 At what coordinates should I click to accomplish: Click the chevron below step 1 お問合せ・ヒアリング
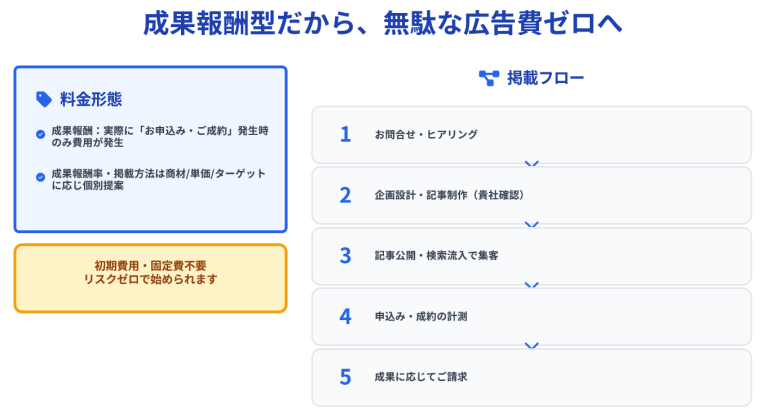531,164
